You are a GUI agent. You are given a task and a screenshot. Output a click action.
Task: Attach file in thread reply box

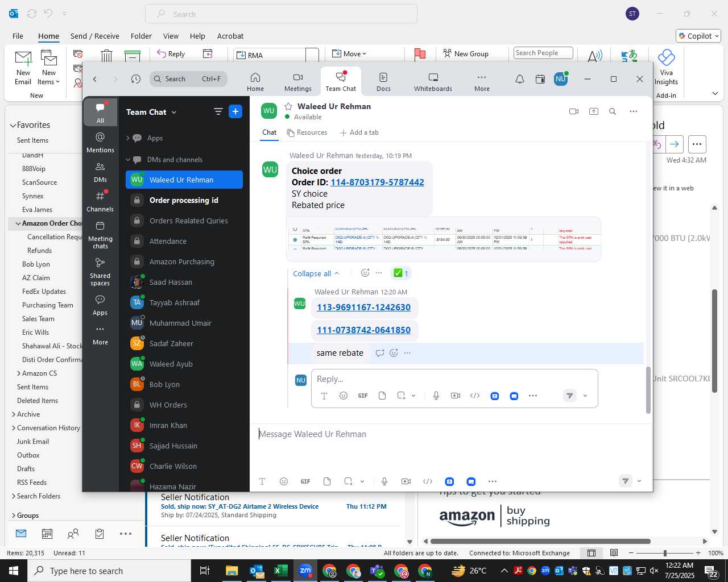(382, 396)
